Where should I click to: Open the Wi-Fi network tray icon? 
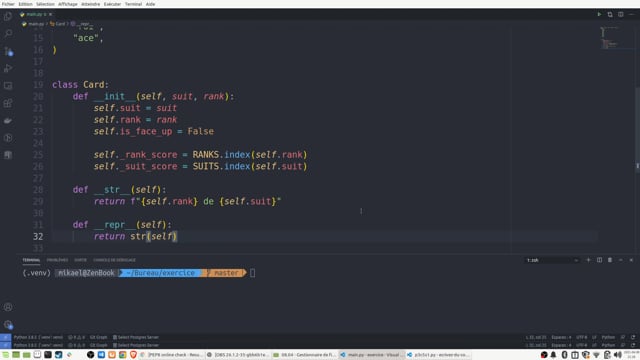click(x=596, y=355)
